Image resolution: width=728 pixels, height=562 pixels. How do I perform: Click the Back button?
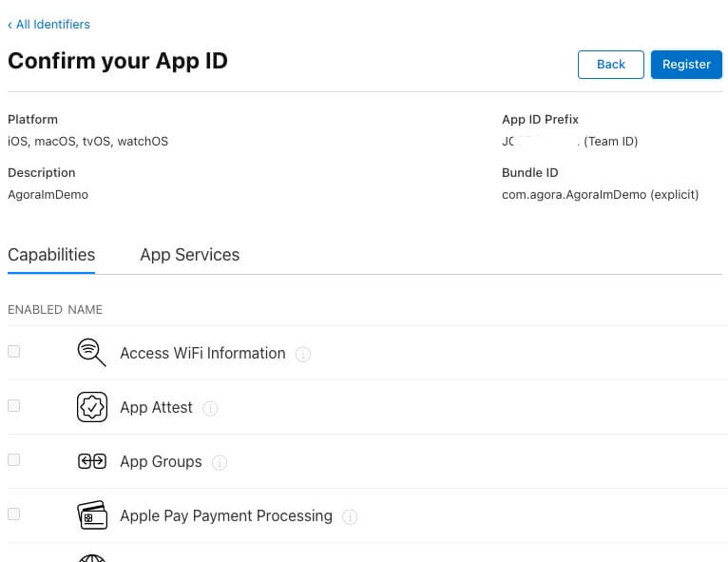pos(610,64)
